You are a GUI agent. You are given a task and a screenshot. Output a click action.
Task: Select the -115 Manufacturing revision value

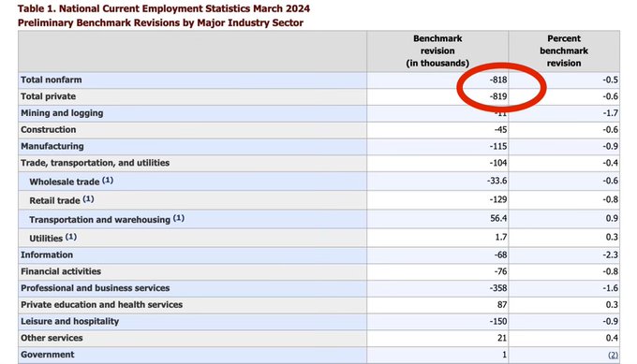click(498, 147)
